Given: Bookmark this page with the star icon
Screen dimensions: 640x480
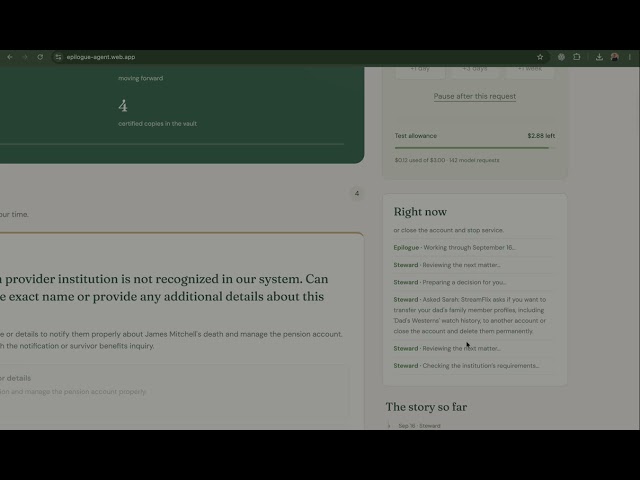Looking at the screenshot, I should pyautogui.click(x=540, y=57).
